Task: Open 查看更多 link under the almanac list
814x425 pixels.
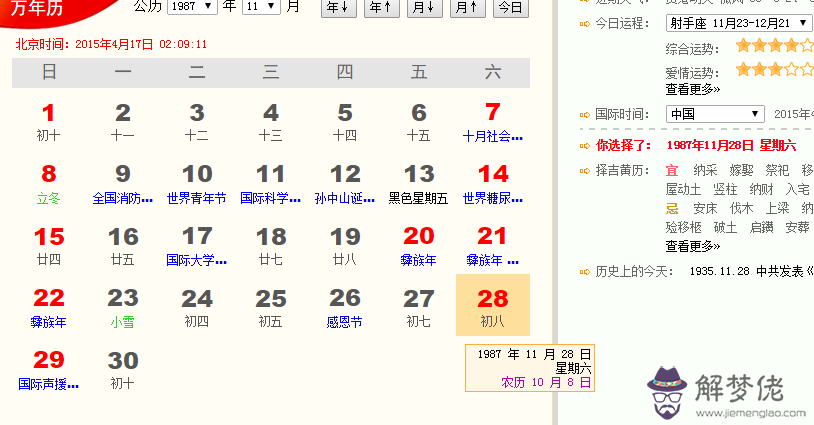Action: click(x=691, y=246)
